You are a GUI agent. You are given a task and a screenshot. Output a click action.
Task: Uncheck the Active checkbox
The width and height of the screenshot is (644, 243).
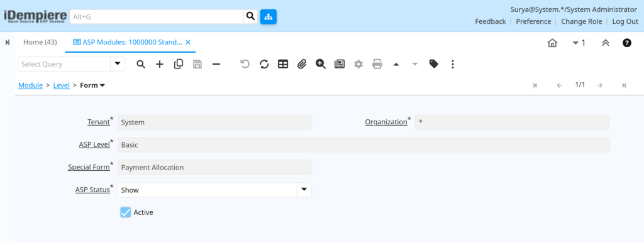(x=126, y=212)
